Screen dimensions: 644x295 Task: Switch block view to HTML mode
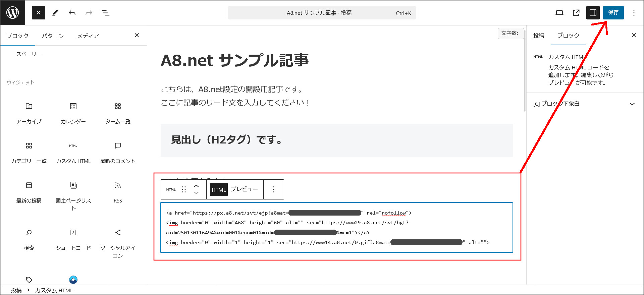(x=219, y=189)
